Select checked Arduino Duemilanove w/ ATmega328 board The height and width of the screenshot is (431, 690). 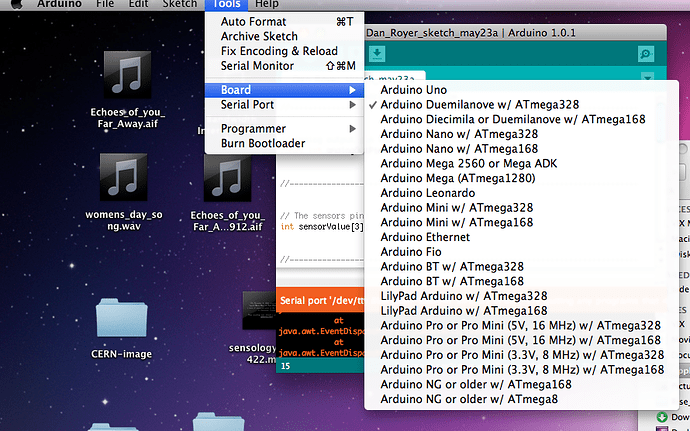522,105
